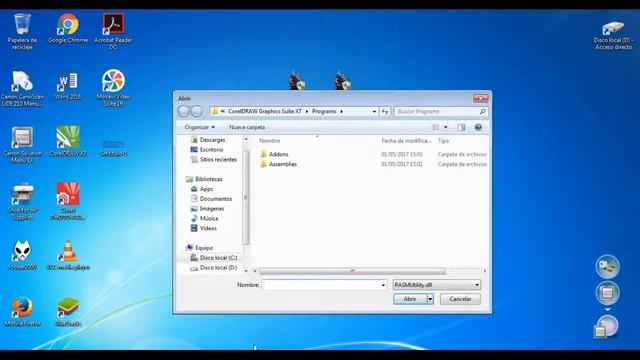Open Canon Solution Menu EX icon

coord(22,145)
